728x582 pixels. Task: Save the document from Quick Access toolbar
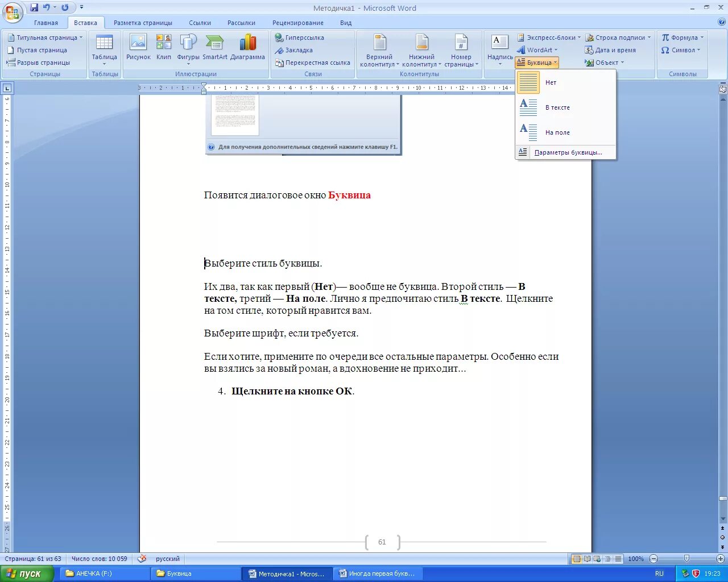(34, 7)
